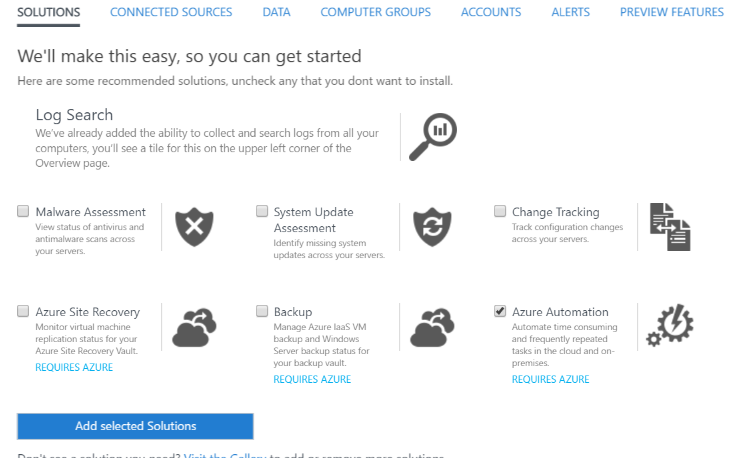The image size is (748, 458).
Task: Click 'We'll make this easy' heading
Action: pyautogui.click(x=189, y=56)
